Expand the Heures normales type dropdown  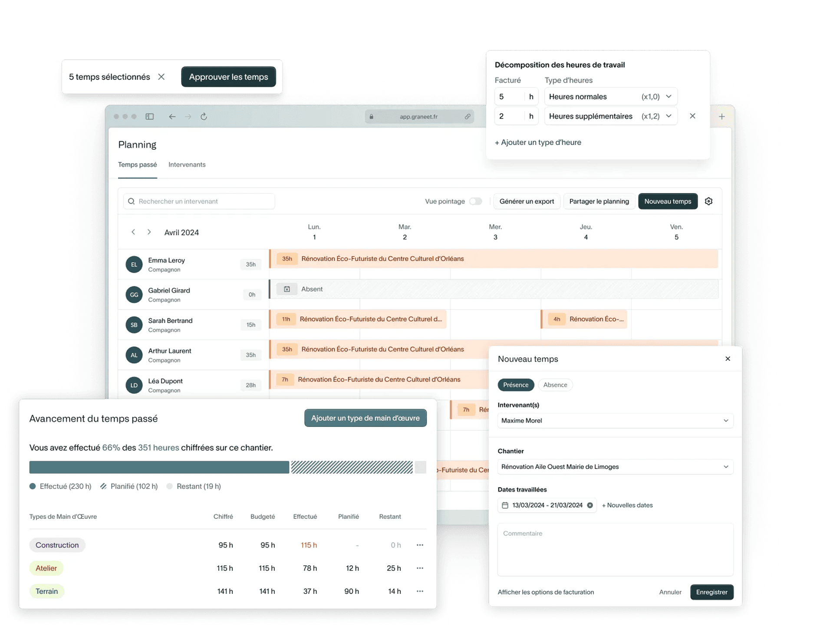point(611,96)
